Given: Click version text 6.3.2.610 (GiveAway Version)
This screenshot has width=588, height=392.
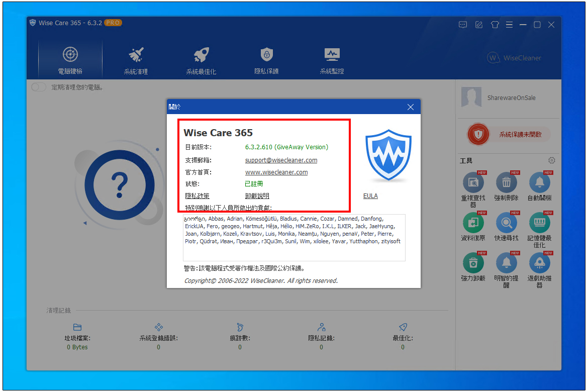Looking at the screenshot, I should pos(286,147).
